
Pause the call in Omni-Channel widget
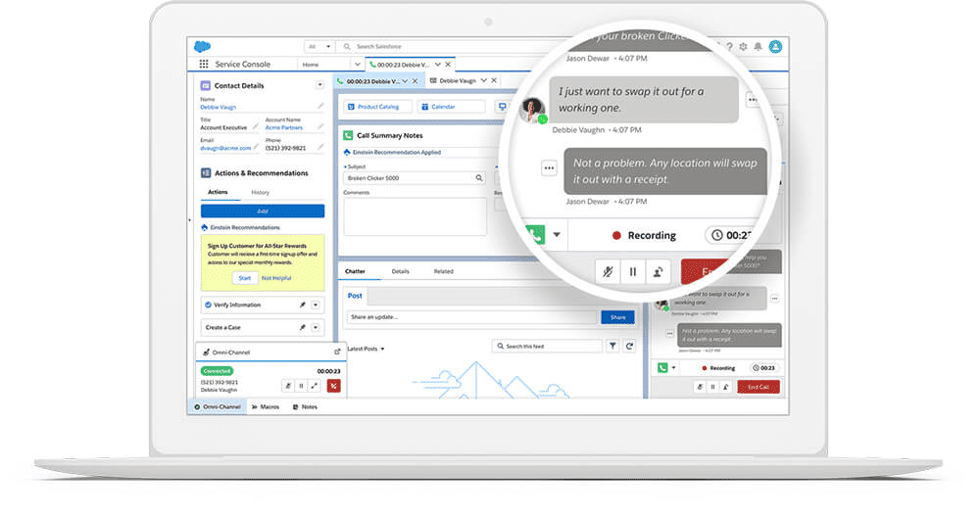303,386
